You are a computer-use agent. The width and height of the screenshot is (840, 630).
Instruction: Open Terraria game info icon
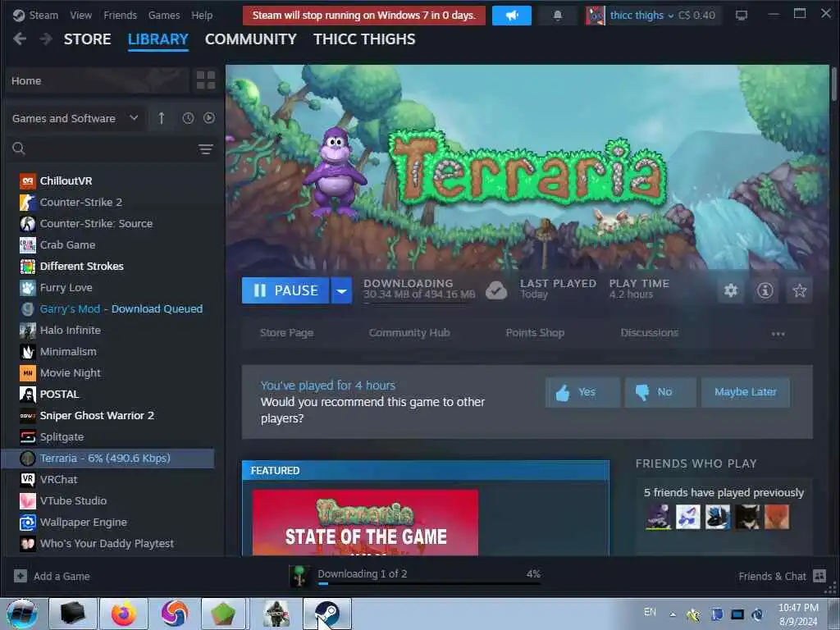click(765, 290)
